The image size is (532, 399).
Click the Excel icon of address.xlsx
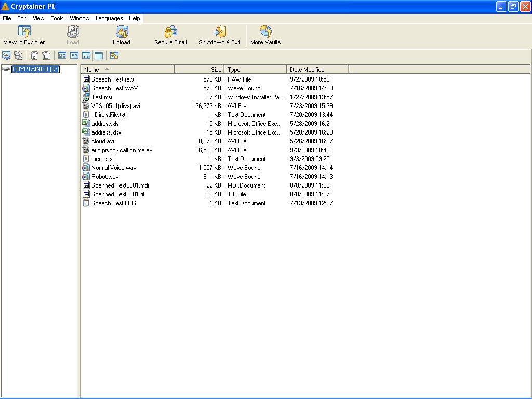pyautogui.click(x=86, y=132)
